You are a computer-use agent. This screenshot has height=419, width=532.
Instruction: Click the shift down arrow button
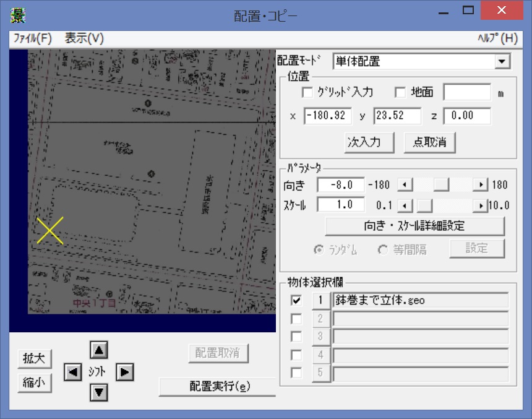[99, 392]
